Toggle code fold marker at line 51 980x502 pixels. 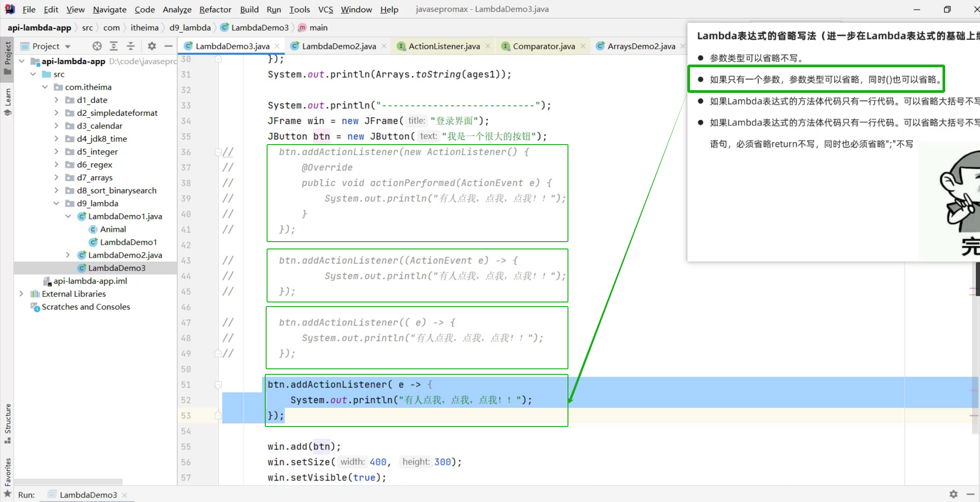click(219, 385)
